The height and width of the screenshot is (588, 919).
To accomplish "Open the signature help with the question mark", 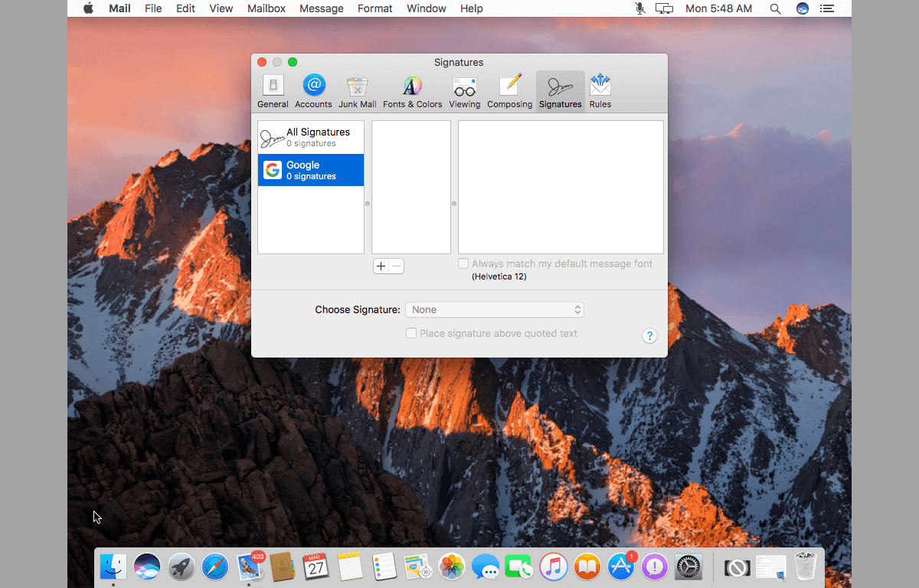I will point(649,335).
